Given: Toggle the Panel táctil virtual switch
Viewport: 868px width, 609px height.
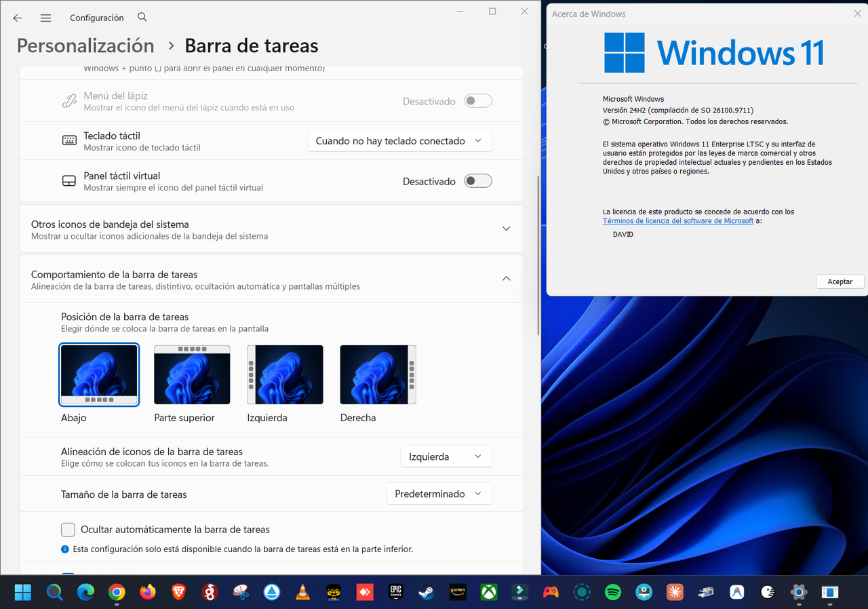Looking at the screenshot, I should pos(478,181).
